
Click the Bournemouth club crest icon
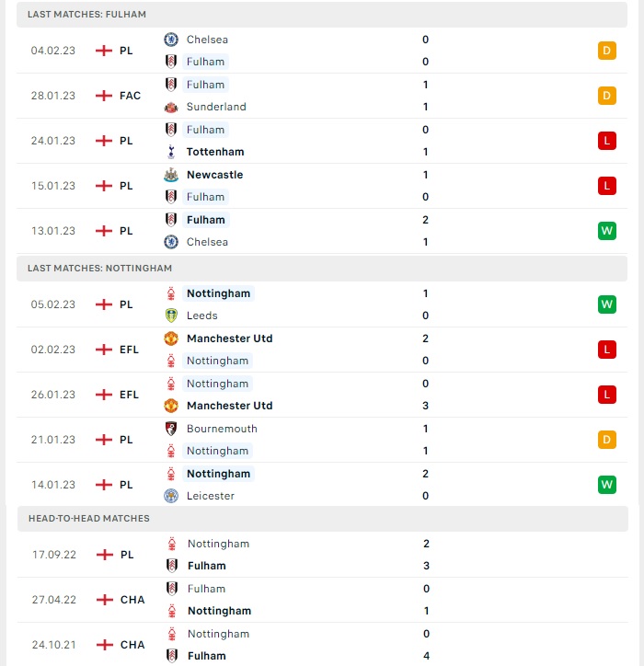tap(171, 429)
